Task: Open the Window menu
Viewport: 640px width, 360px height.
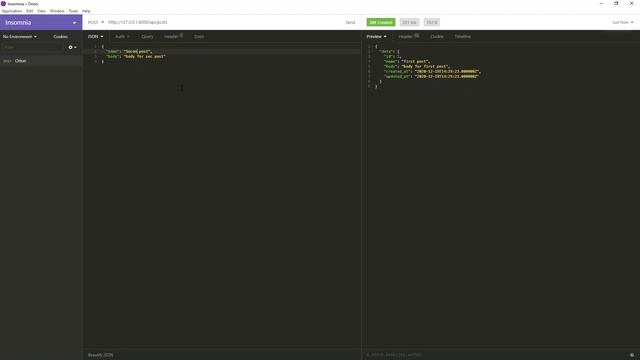Action: 57,11
